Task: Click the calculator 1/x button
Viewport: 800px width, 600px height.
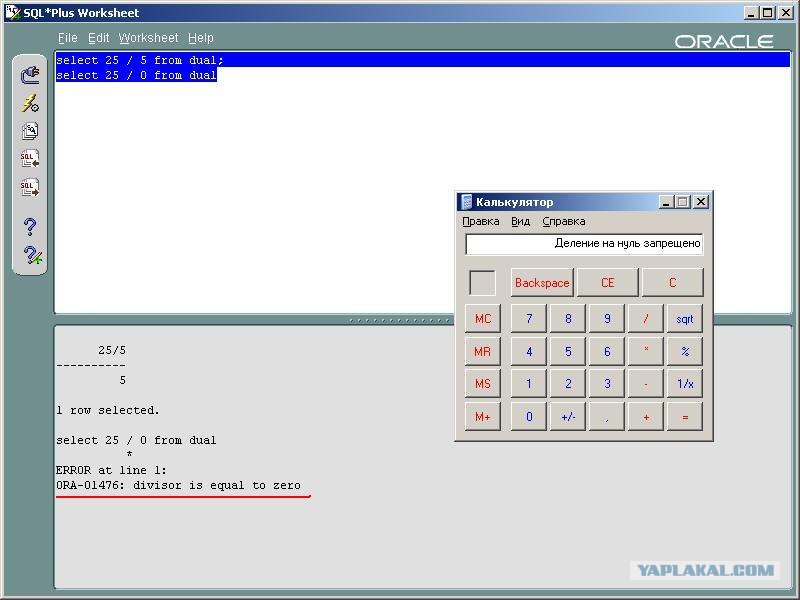Action: click(685, 384)
